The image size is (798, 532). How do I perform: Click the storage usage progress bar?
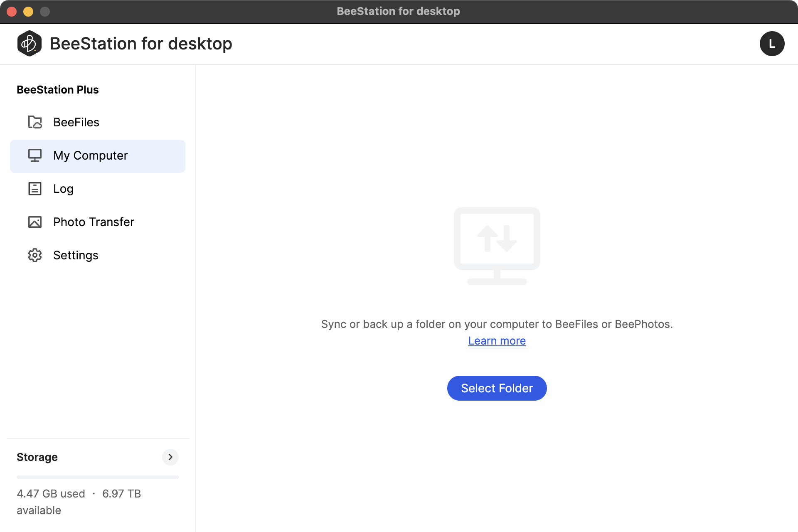pyautogui.click(x=98, y=477)
